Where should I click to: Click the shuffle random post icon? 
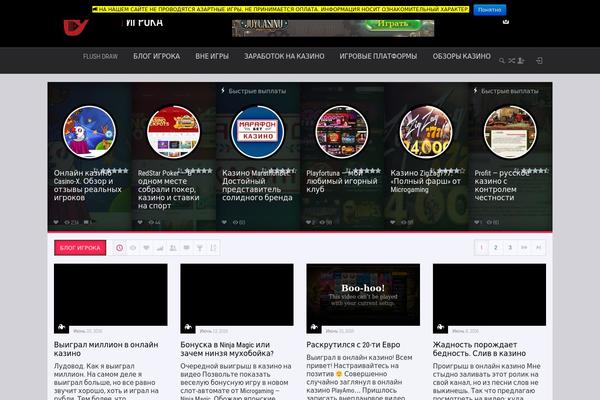pyautogui.click(x=511, y=61)
